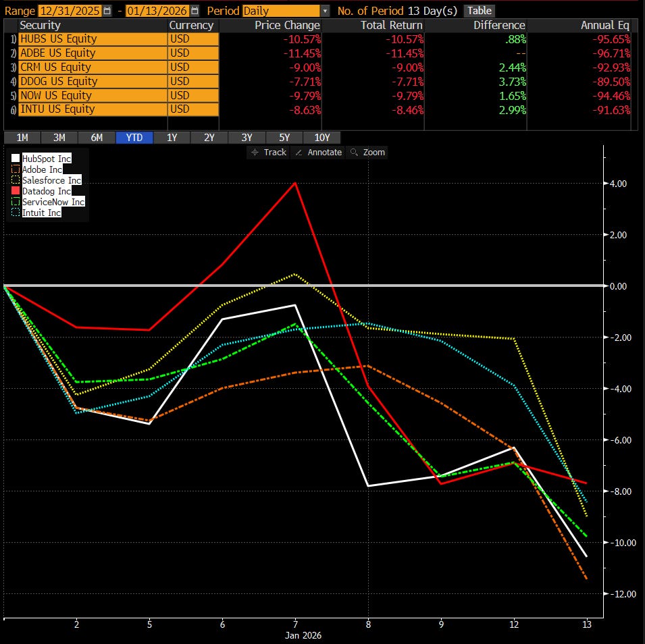Click the Track button label
645x644 pixels.
pos(275,153)
